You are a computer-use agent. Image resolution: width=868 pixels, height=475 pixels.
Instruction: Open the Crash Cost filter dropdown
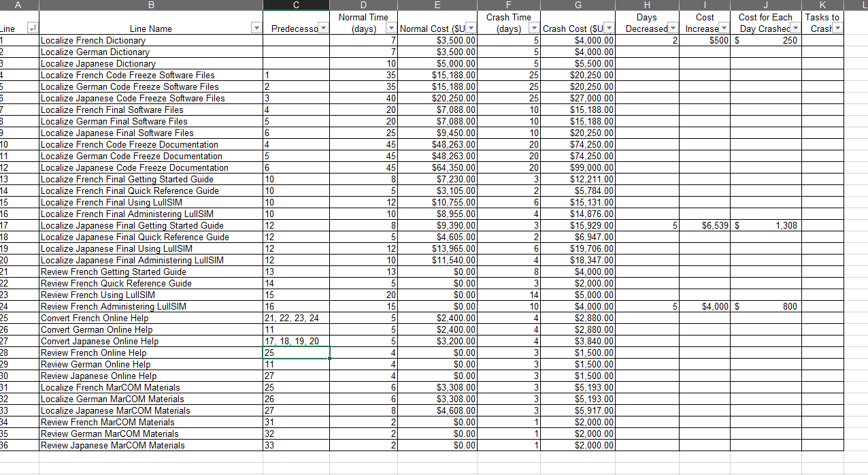click(609, 29)
